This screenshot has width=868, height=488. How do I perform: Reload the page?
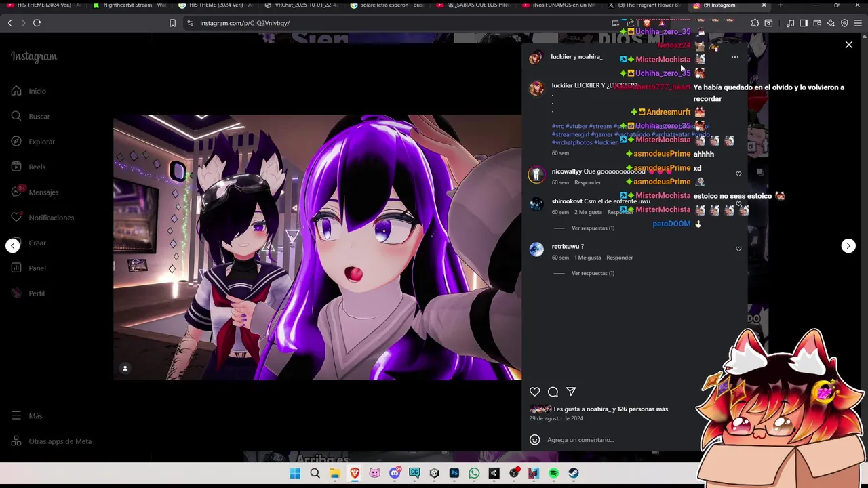(x=37, y=23)
